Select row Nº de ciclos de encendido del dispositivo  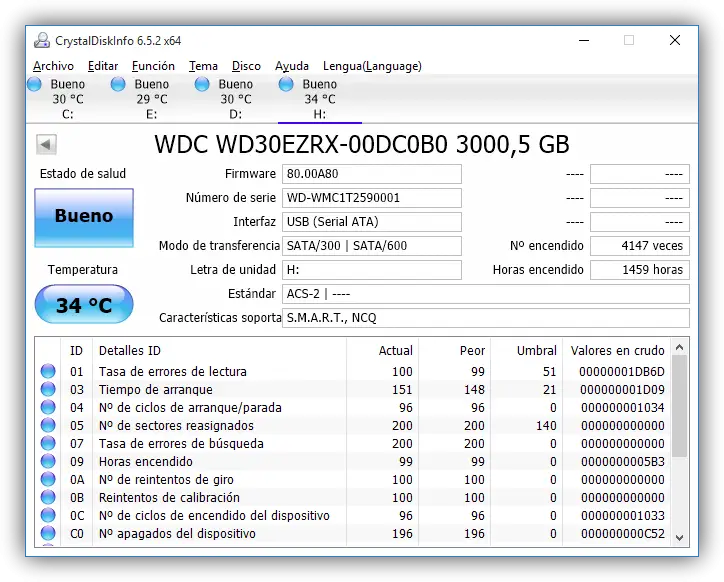pos(353,515)
